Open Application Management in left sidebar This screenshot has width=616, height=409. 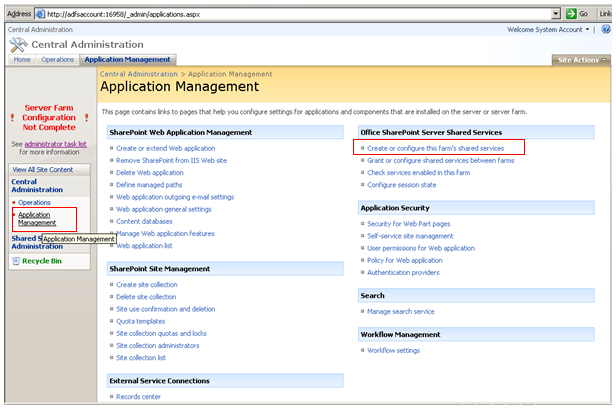pyautogui.click(x=37, y=218)
